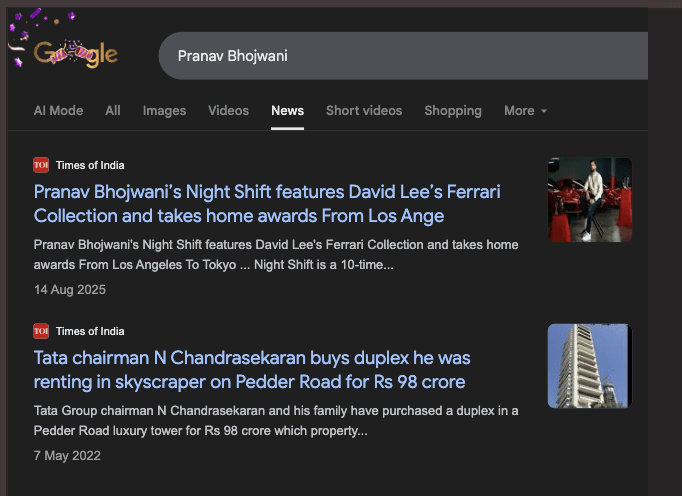Click the Times of India icon on first result
The image size is (682, 496).
pyautogui.click(x=41, y=165)
